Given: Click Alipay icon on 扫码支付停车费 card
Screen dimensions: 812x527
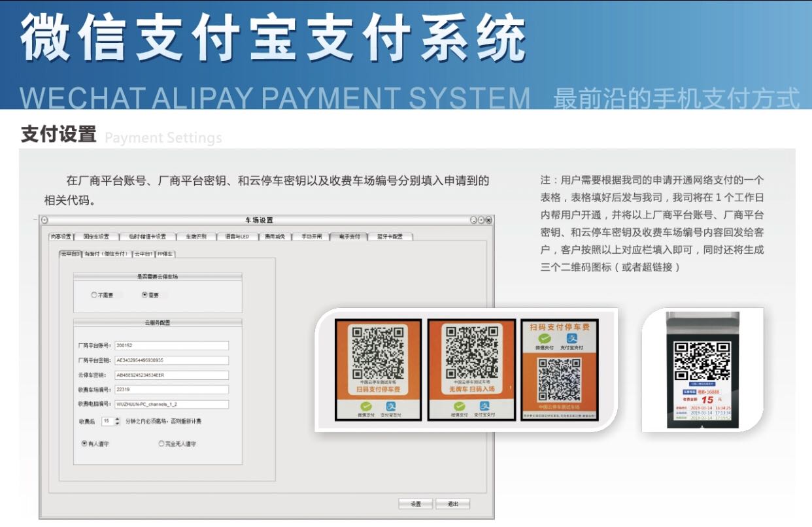Looking at the screenshot, I should pyautogui.click(x=391, y=406).
